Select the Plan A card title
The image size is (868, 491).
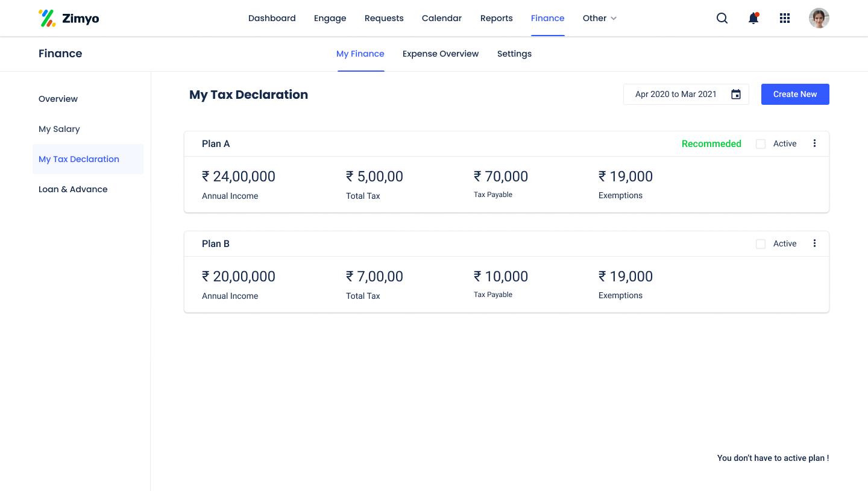216,144
